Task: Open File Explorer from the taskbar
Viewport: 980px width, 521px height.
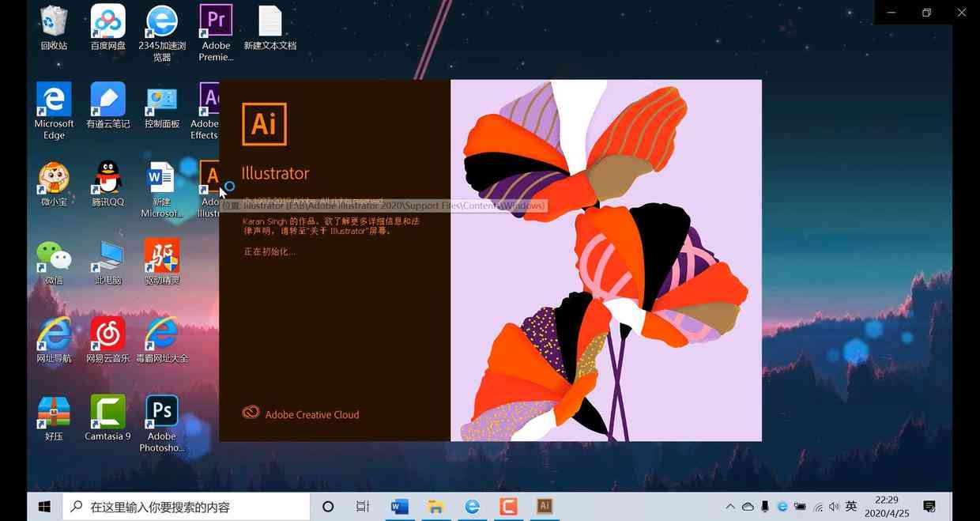Action: (x=435, y=507)
